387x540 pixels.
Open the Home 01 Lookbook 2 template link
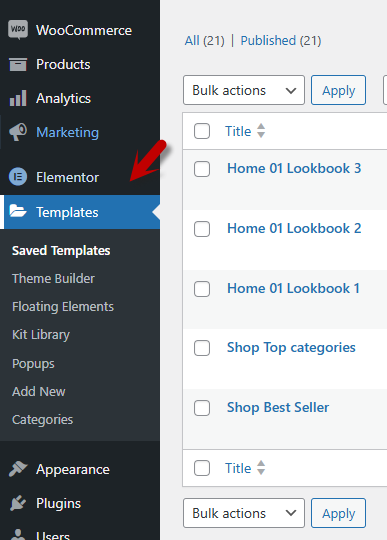coord(294,228)
